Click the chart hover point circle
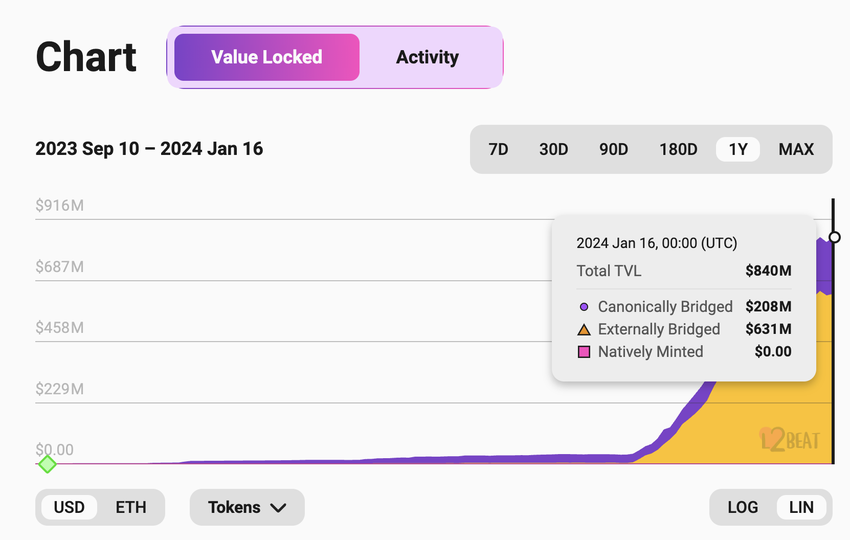This screenshot has height=540, width=850. click(x=835, y=237)
